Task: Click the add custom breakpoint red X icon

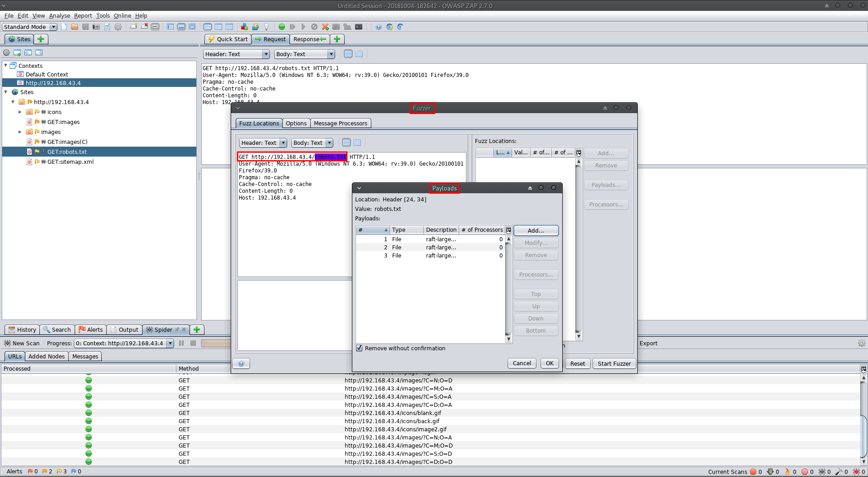Action: pos(325,27)
